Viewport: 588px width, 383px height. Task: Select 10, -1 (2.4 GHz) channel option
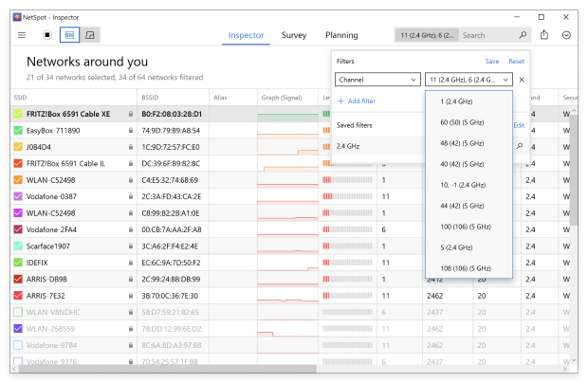469,185
